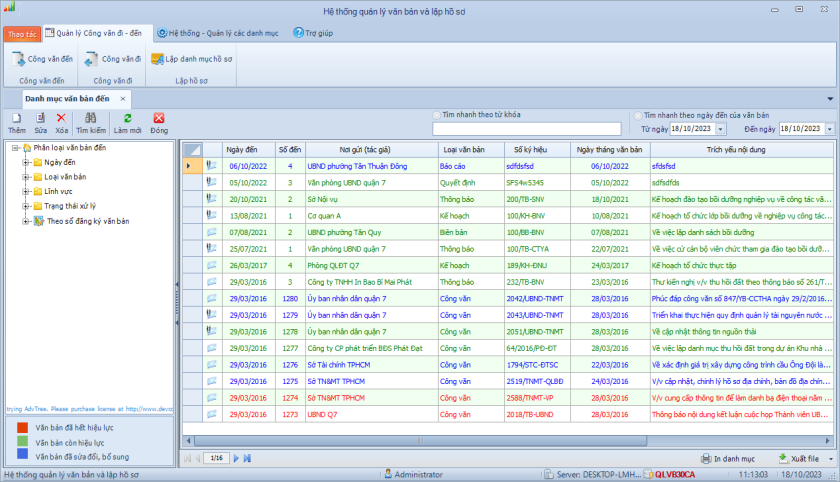
Task: Click the Sửa (edit) icon
Action: click(x=40, y=118)
